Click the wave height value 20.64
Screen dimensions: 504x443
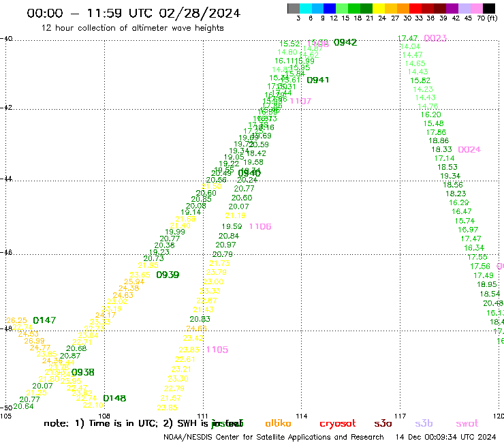point(23,406)
